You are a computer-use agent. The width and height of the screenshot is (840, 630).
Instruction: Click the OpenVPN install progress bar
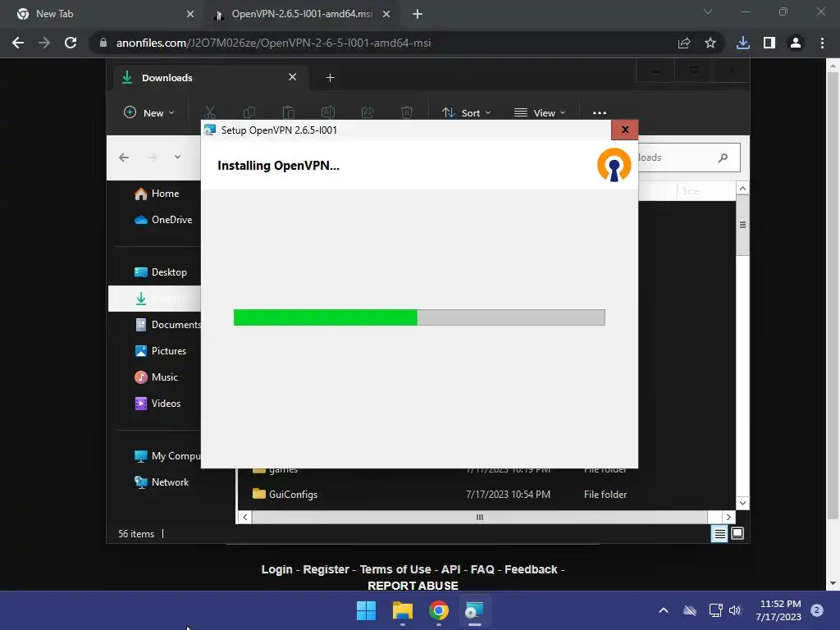point(419,317)
